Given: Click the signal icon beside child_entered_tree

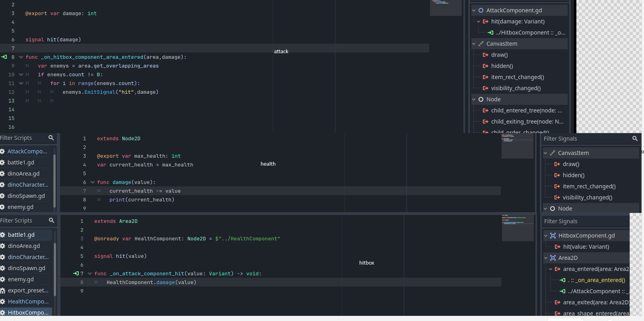Looking at the screenshot, I should 486,110.
